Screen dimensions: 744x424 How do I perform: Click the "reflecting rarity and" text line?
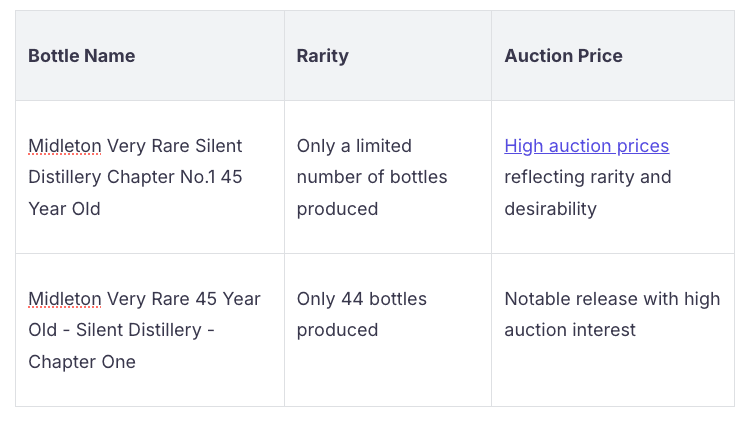(x=587, y=177)
